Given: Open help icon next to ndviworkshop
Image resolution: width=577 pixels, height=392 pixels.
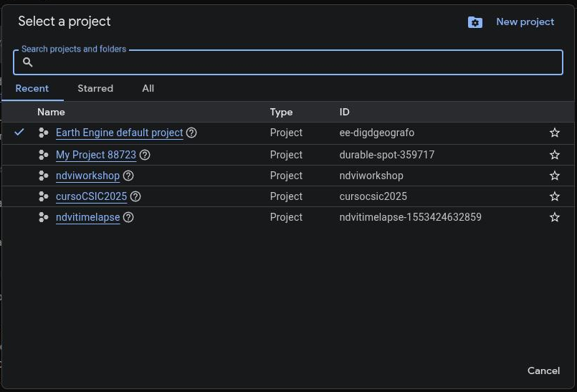Looking at the screenshot, I should click(128, 176).
